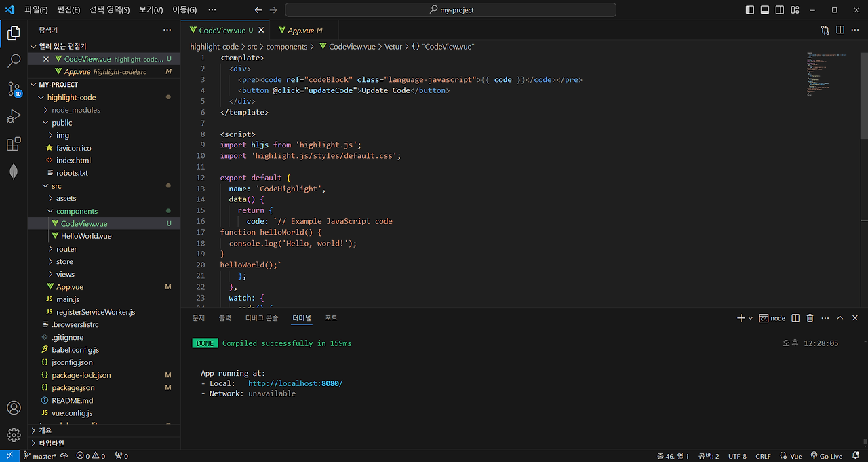
Task: Open the 보기(V) menu
Action: 151,10
